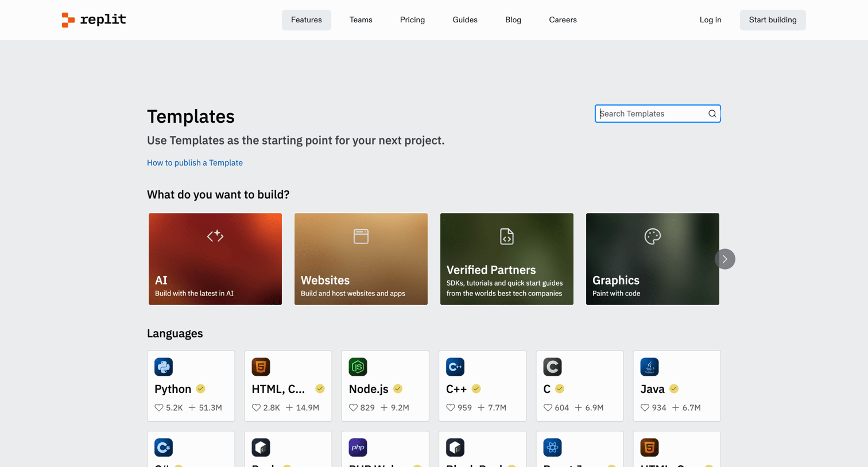Viewport: 868px width, 467px height.
Task: Click the verified badge next to Java
Action: pos(674,388)
